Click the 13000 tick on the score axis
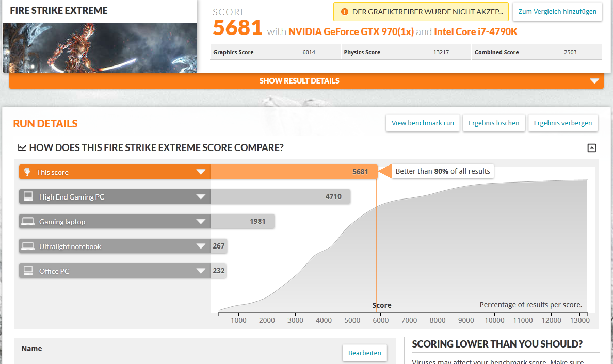The image size is (613, 364). pyautogui.click(x=579, y=320)
